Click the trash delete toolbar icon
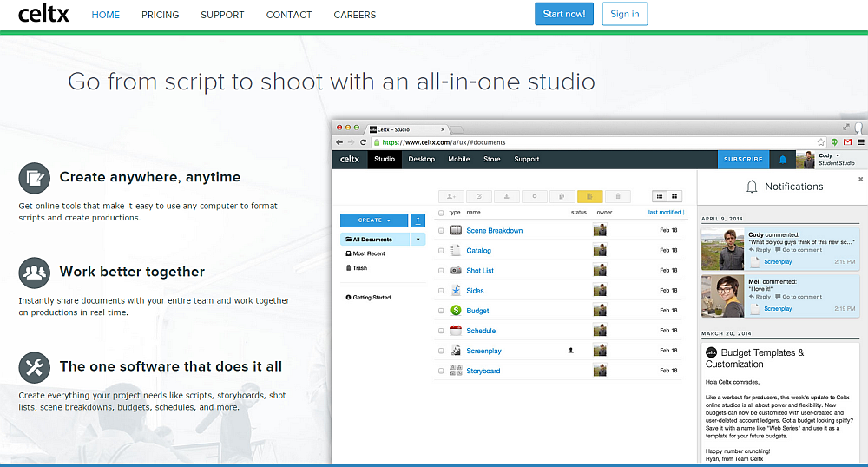This screenshot has height=467, width=868. pos(618,196)
